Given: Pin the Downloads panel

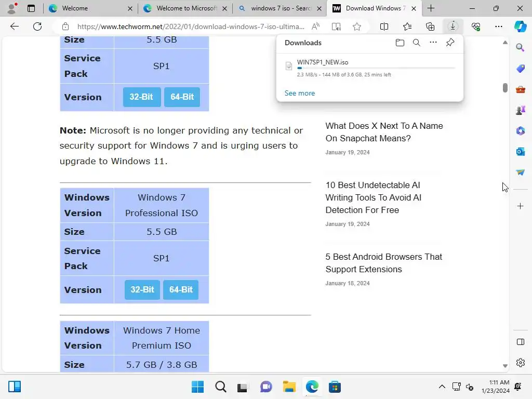Looking at the screenshot, I should [x=450, y=43].
